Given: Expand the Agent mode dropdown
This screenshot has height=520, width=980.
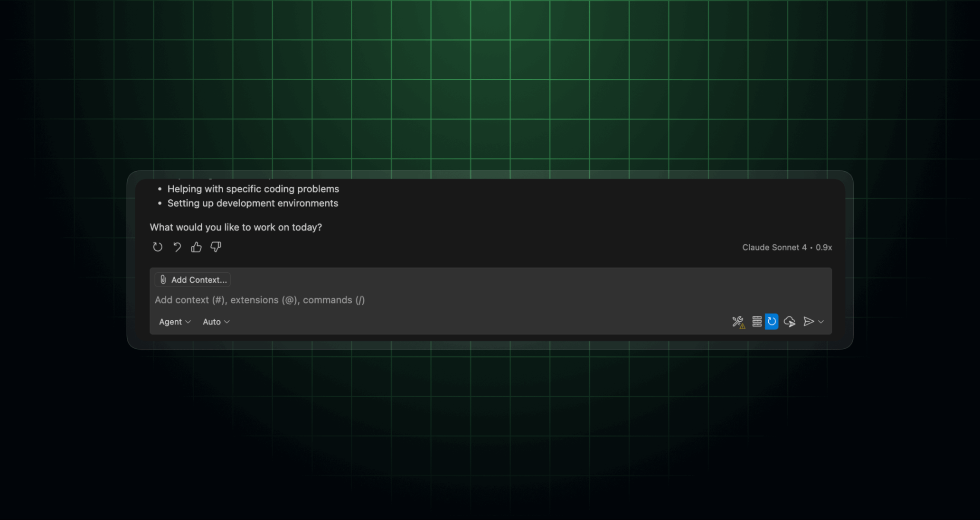Looking at the screenshot, I should [175, 322].
